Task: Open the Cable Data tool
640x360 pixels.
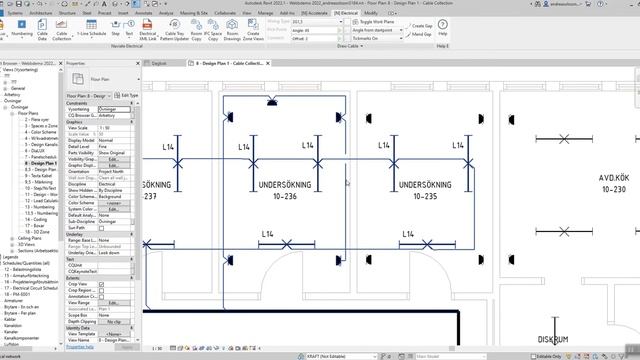Action: click(42, 30)
